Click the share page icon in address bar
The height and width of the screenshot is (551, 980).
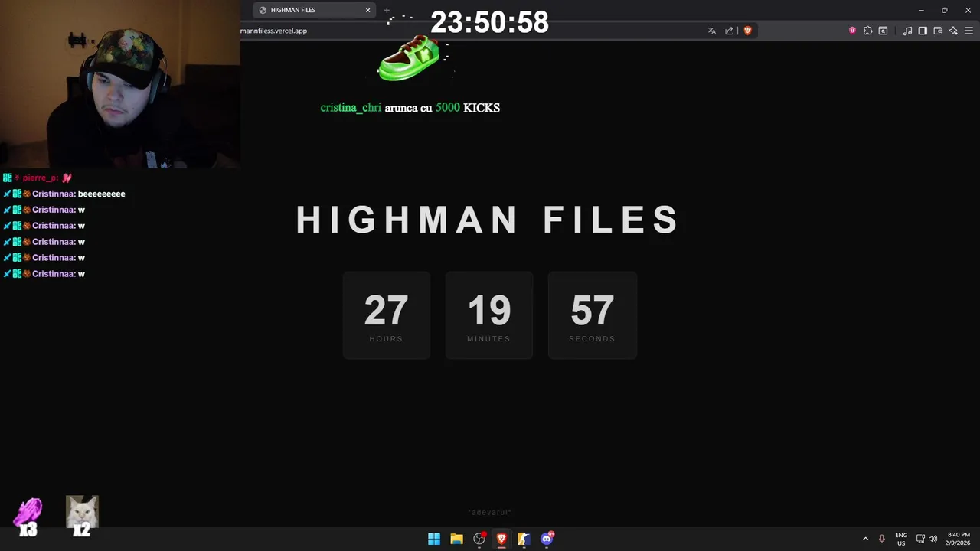[730, 31]
